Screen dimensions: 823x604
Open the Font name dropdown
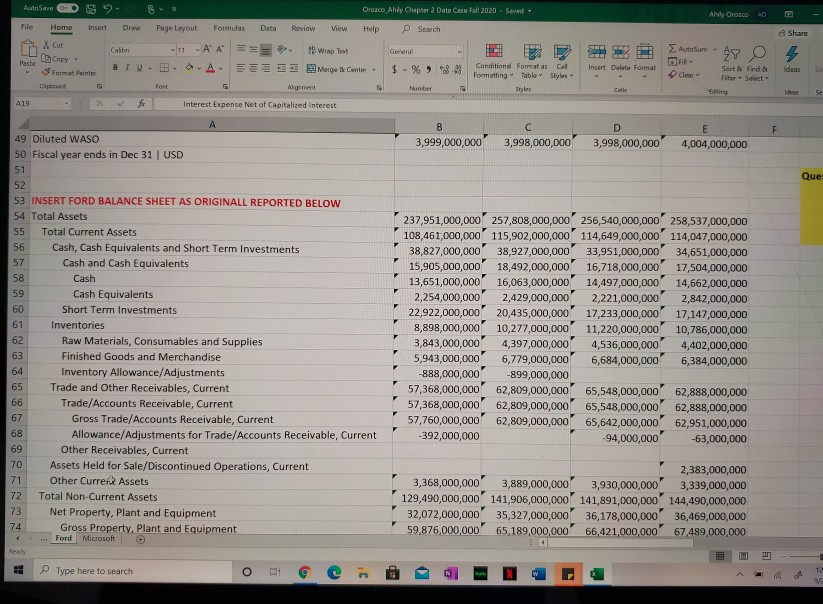(x=138, y=49)
